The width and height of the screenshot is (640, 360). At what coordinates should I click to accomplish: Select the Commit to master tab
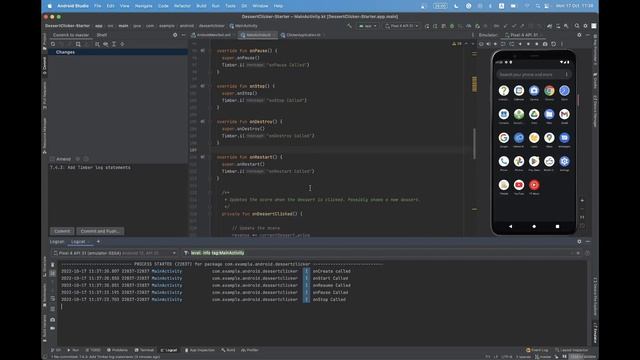coord(71,35)
